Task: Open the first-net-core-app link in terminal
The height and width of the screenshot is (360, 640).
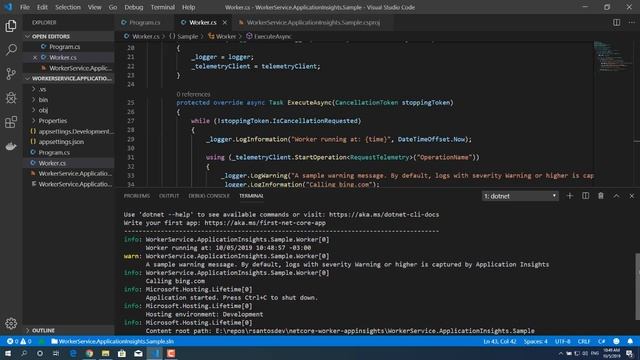Action: pos(265,223)
